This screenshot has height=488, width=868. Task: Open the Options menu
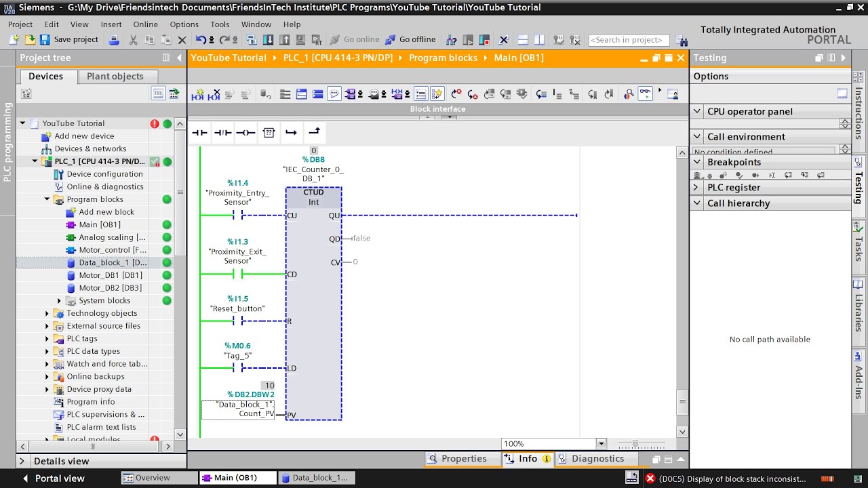[184, 24]
